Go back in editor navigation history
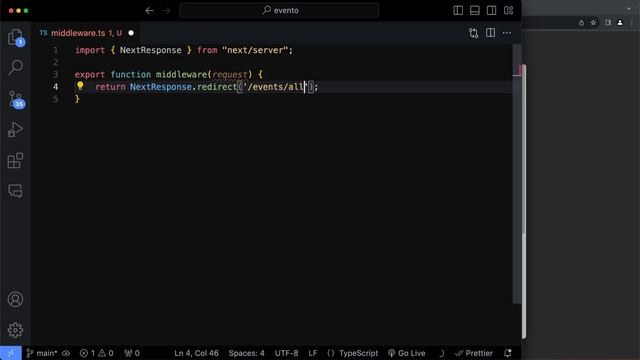The image size is (640, 360). tap(149, 11)
